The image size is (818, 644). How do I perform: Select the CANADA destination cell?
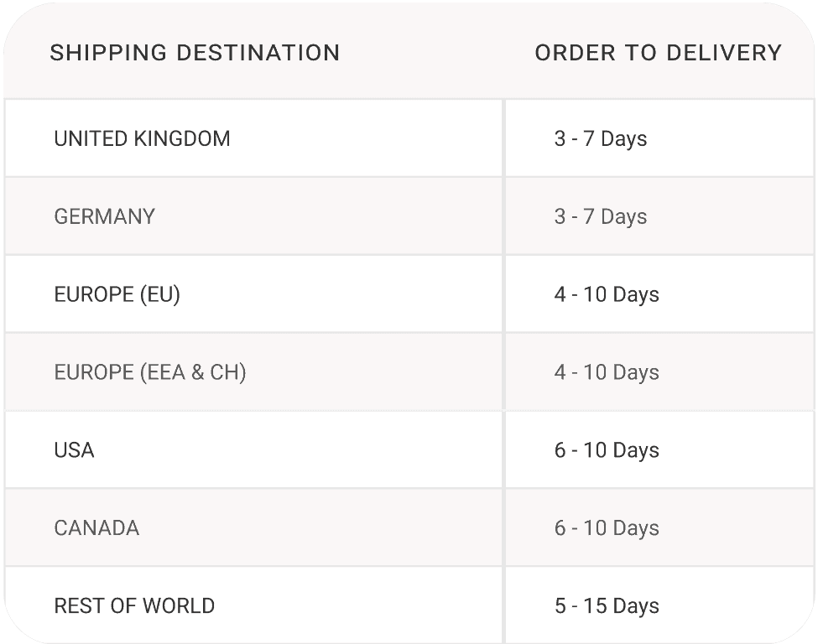(253, 527)
